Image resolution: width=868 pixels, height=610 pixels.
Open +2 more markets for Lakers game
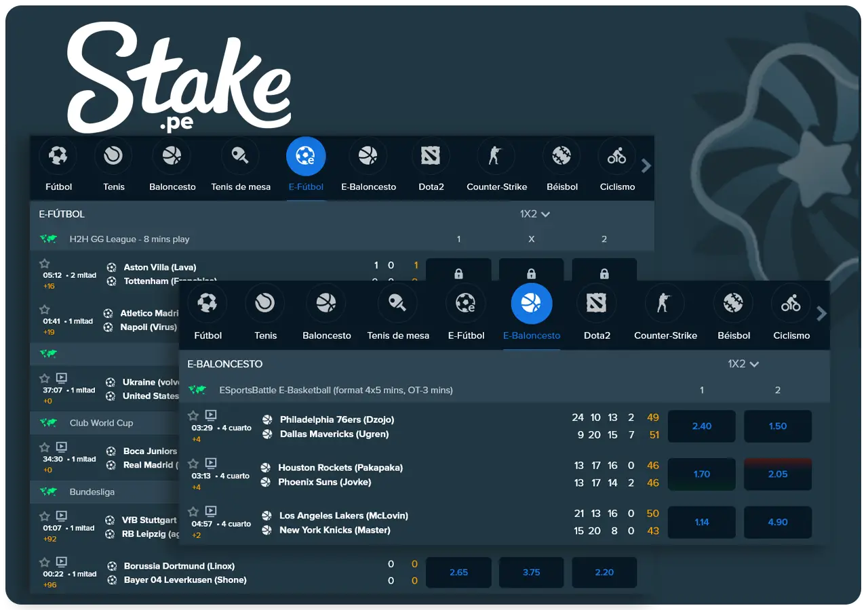tap(197, 535)
